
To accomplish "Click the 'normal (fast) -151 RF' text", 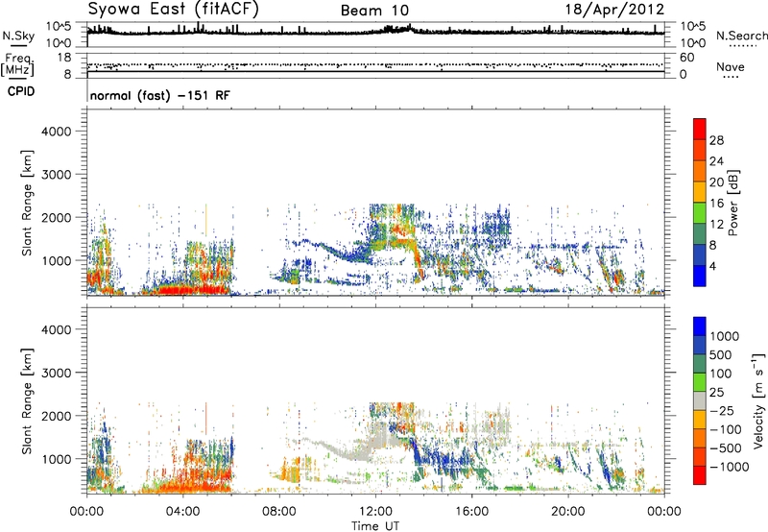I will 159,95.
